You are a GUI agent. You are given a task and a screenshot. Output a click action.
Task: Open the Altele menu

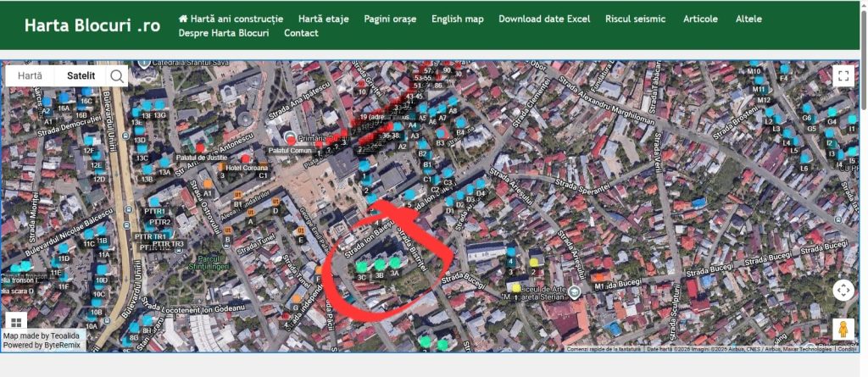coord(748,19)
